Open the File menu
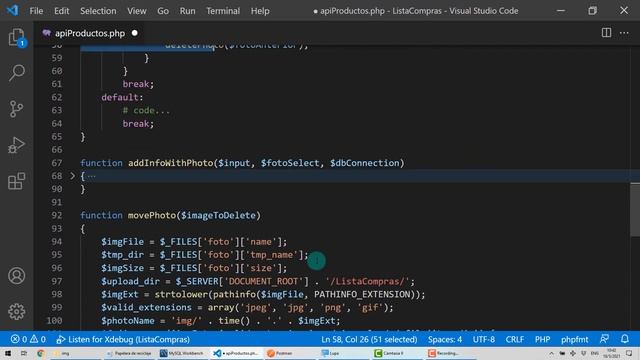The image size is (640, 360). (x=36, y=11)
